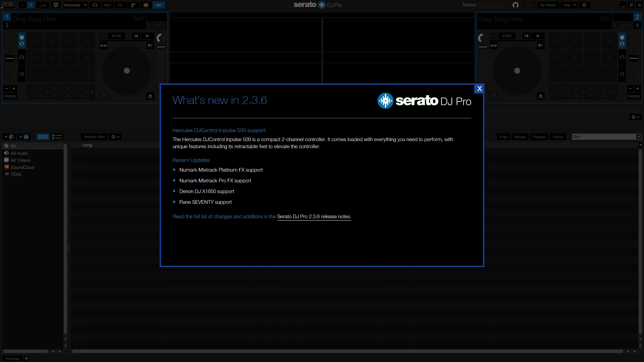Image resolution: width=644 pixels, height=362 pixels.
Task: Play the left deck
Action: [x=148, y=36]
